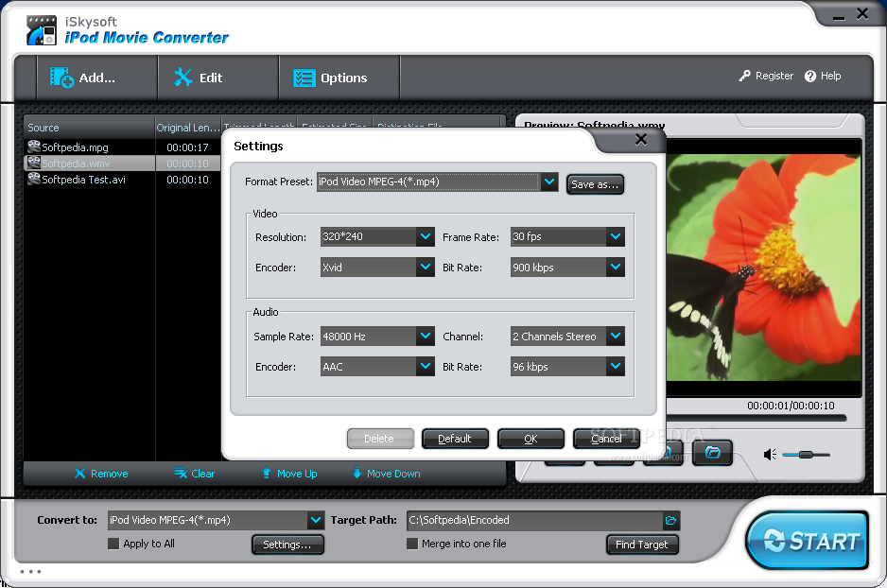The width and height of the screenshot is (887, 588).
Task: Click the open folder icon under preview
Action: 712,452
